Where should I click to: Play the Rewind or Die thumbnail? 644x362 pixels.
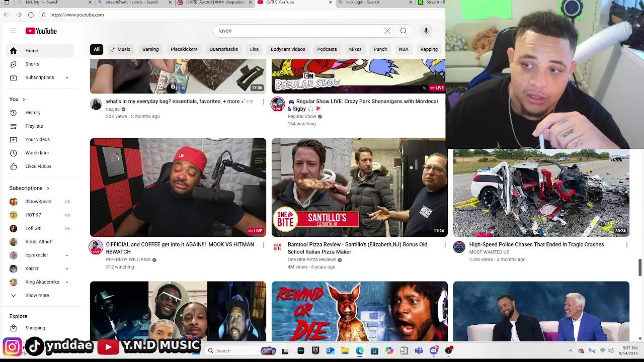pos(360,311)
